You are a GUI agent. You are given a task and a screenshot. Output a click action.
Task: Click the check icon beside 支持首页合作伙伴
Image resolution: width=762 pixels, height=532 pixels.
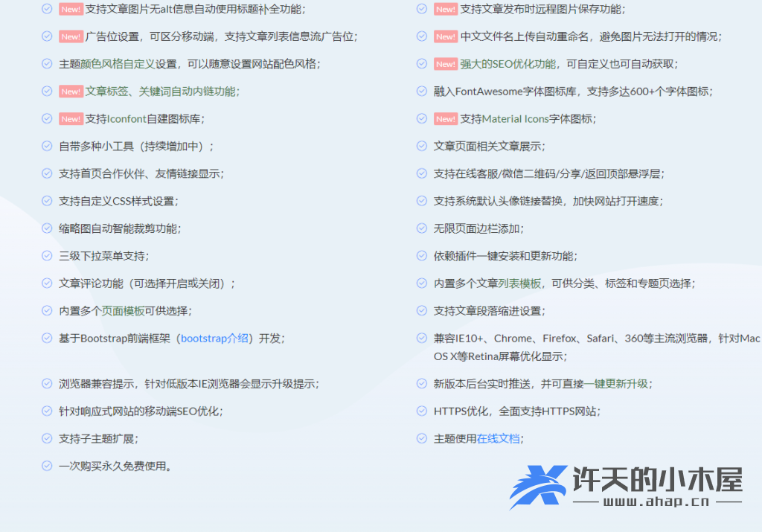coord(47,173)
